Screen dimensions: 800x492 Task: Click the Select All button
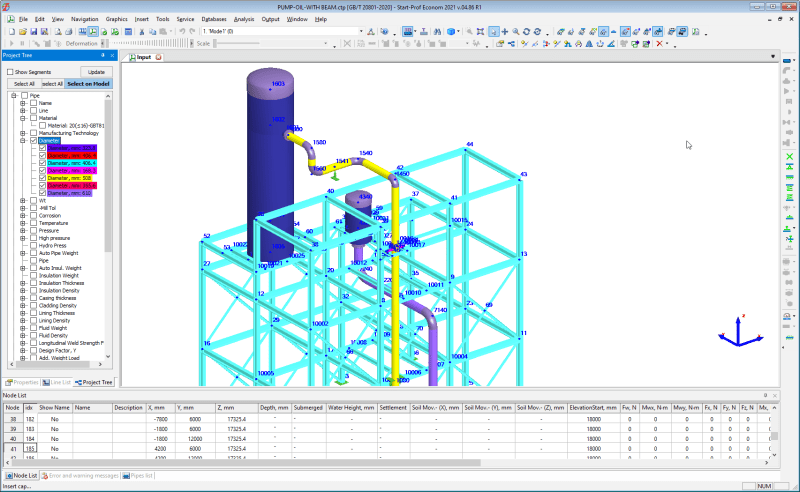click(24, 84)
